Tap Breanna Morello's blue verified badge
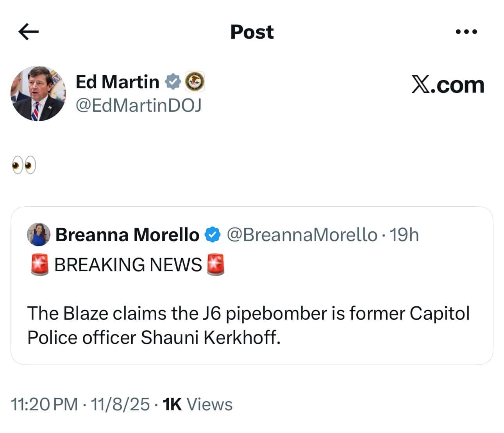The width and height of the screenshot is (504, 433). [213, 235]
